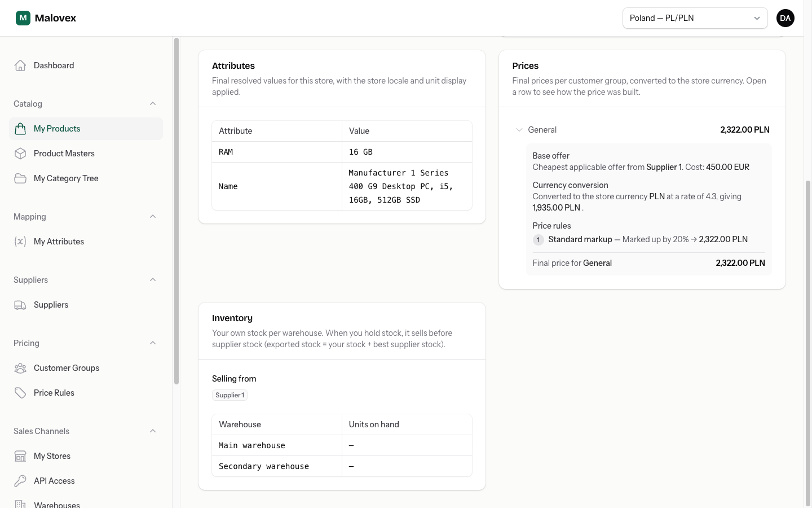Click the Product Masters cube icon
The width and height of the screenshot is (812, 508).
click(x=20, y=154)
